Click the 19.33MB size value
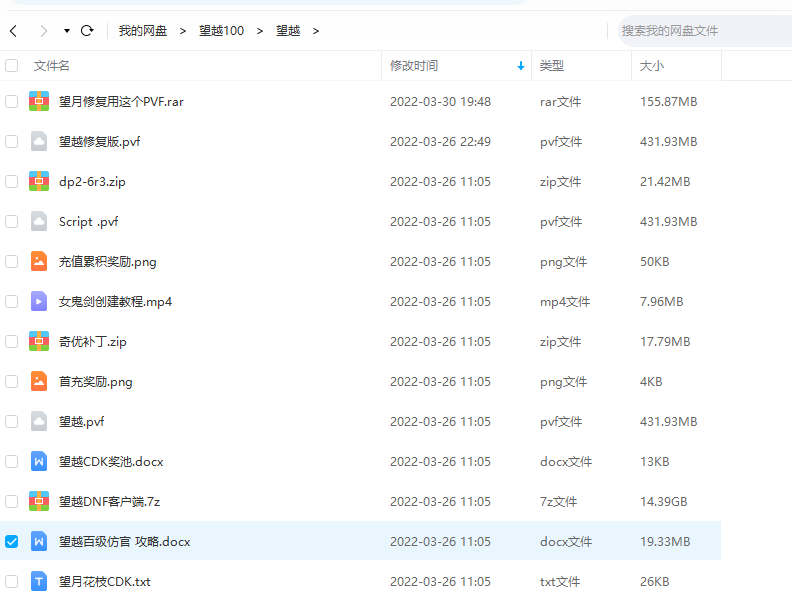The image size is (792, 606). coord(665,541)
